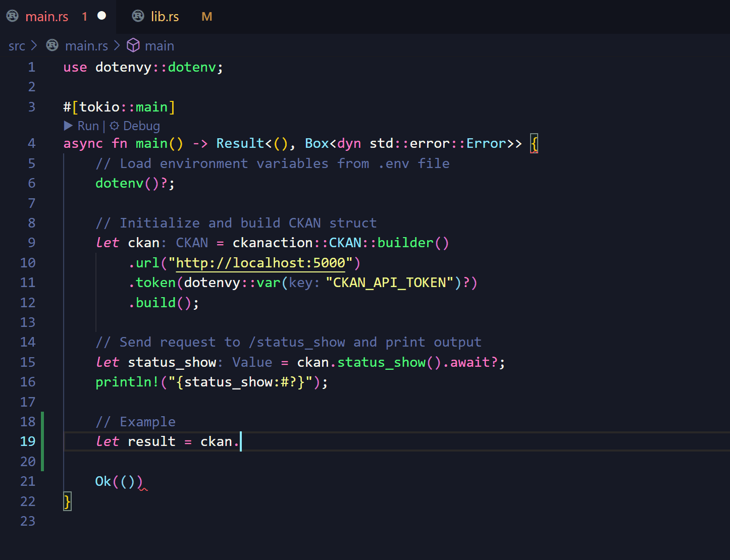Image resolution: width=730 pixels, height=560 pixels.
Task: Switch to the lib.rs tab
Action: [x=165, y=17]
